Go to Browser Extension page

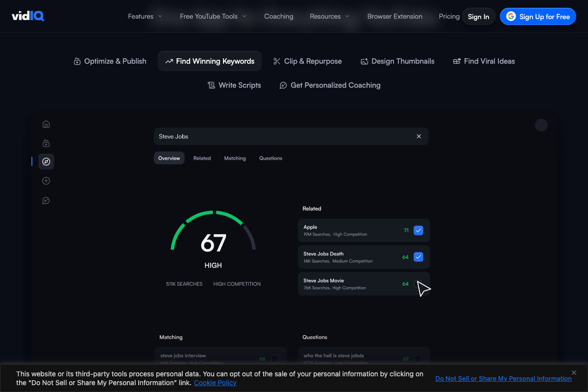pyautogui.click(x=395, y=16)
